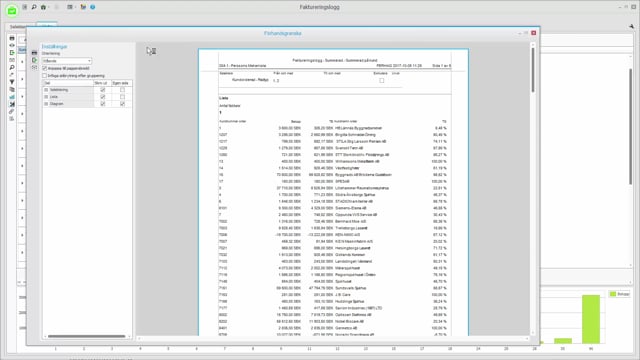Image resolution: width=640 pixels, height=360 pixels.
Task: Click the report preview page
Action: coord(333,192)
